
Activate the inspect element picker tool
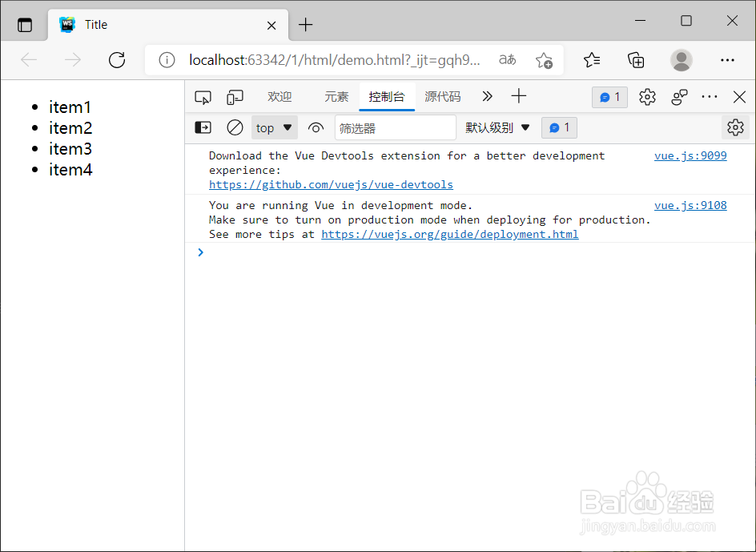[x=203, y=97]
